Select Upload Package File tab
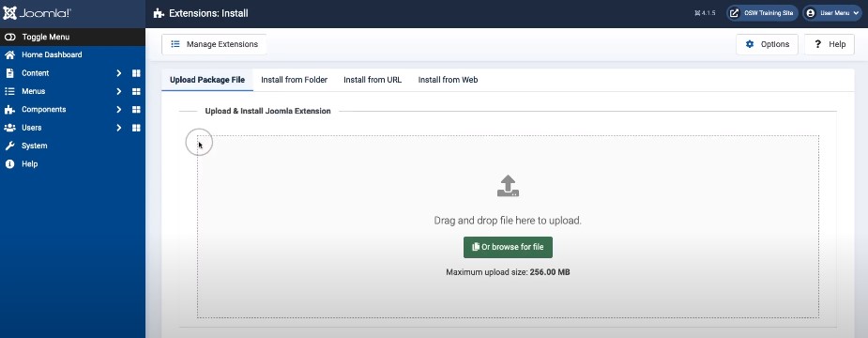This screenshot has width=868, height=338. [x=207, y=80]
